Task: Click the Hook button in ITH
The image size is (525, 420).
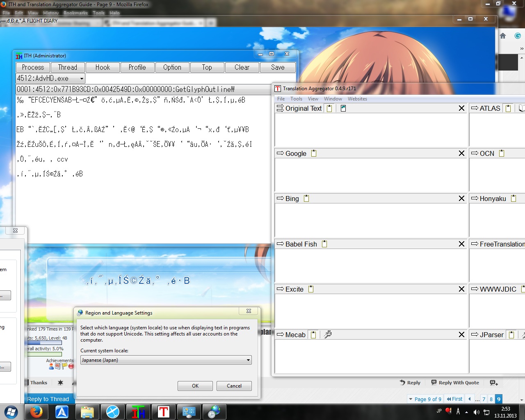Action: tap(103, 67)
